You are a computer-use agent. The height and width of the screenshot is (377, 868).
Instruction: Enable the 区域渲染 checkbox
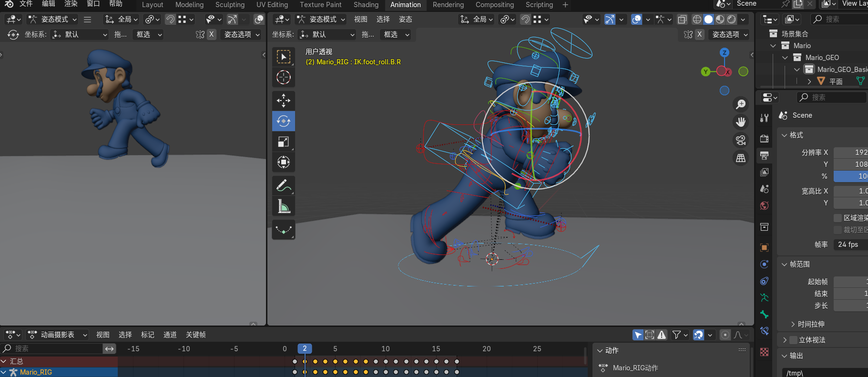837,218
